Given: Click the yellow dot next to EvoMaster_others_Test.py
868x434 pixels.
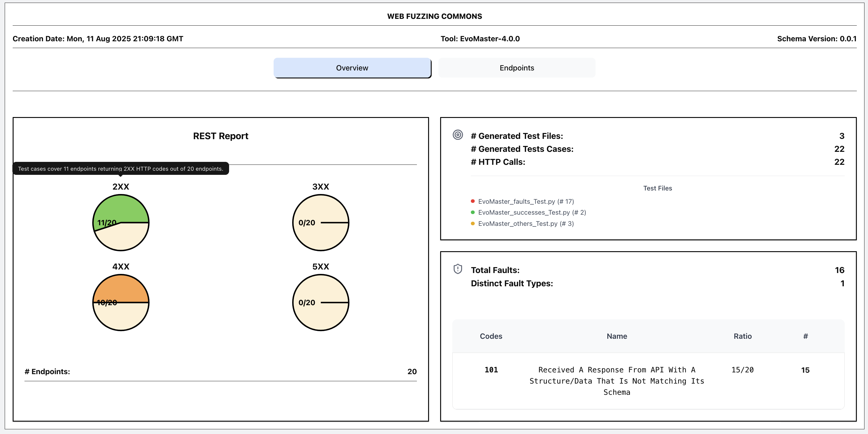Looking at the screenshot, I should click(472, 223).
